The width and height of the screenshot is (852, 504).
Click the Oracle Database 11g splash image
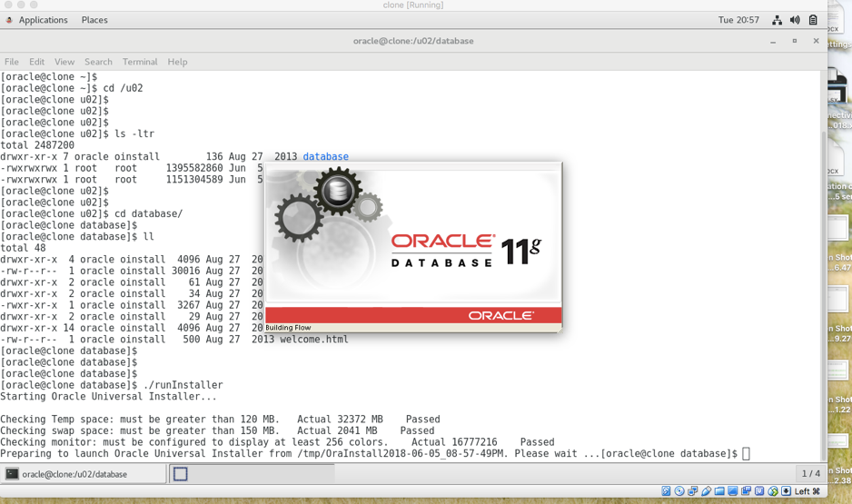click(413, 236)
